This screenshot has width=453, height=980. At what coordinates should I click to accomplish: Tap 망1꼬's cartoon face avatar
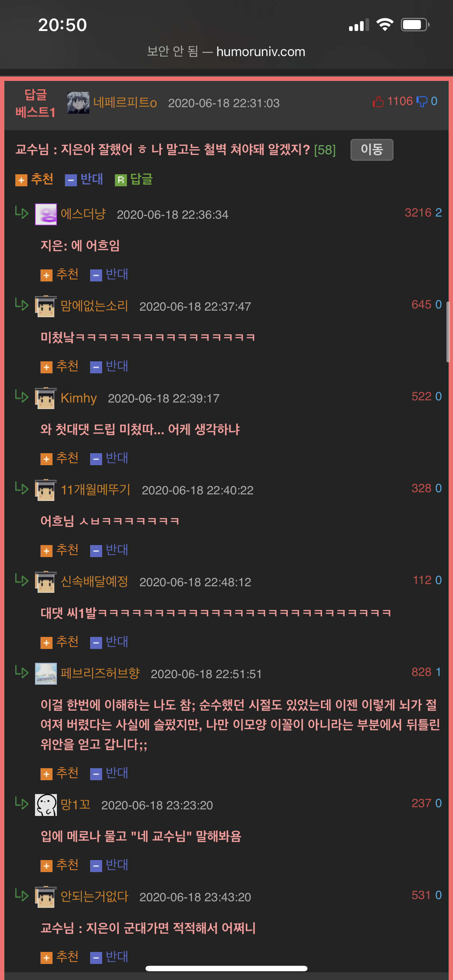click(x=46, y=805)
